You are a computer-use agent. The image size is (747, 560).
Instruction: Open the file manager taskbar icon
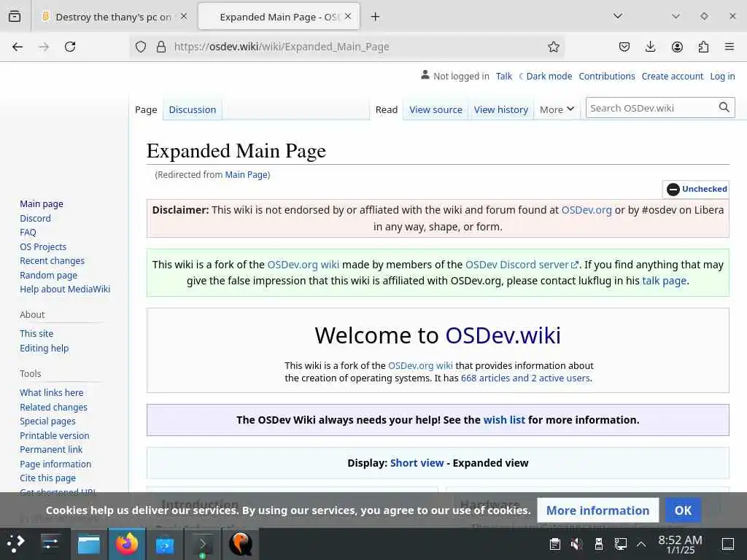(88, 543)
